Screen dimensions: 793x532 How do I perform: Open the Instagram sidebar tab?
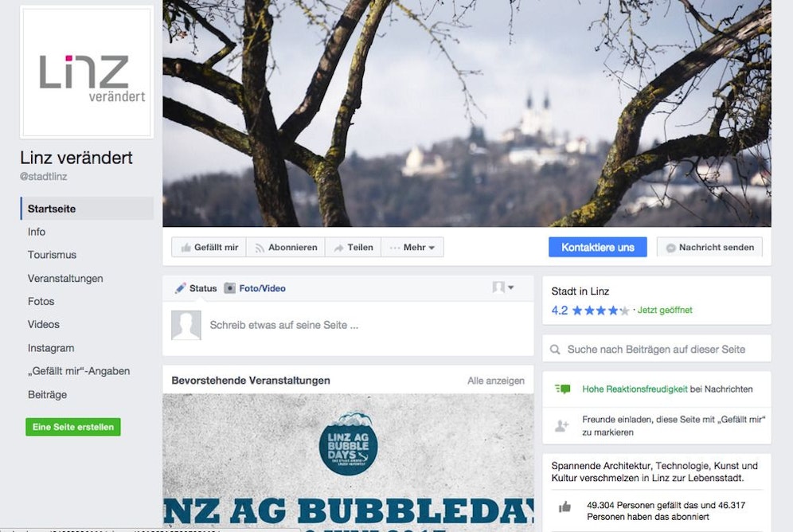point(51,348)
